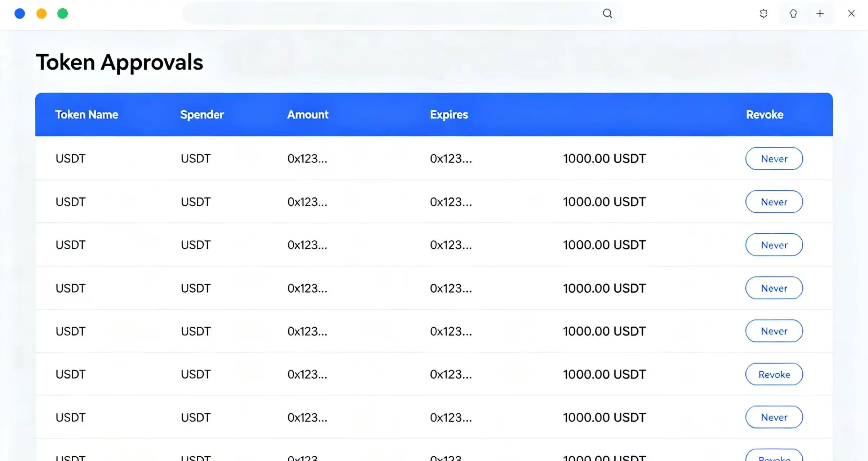Viewport: 868px width, 461px height.
Task: Close the window with the X icon
Action: pos(851,14)
